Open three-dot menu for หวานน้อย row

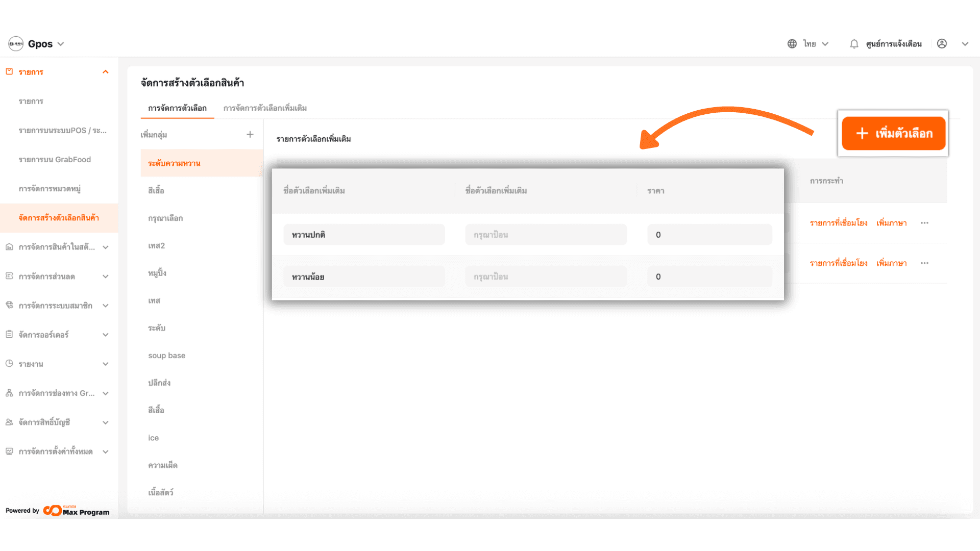point(924,263)
